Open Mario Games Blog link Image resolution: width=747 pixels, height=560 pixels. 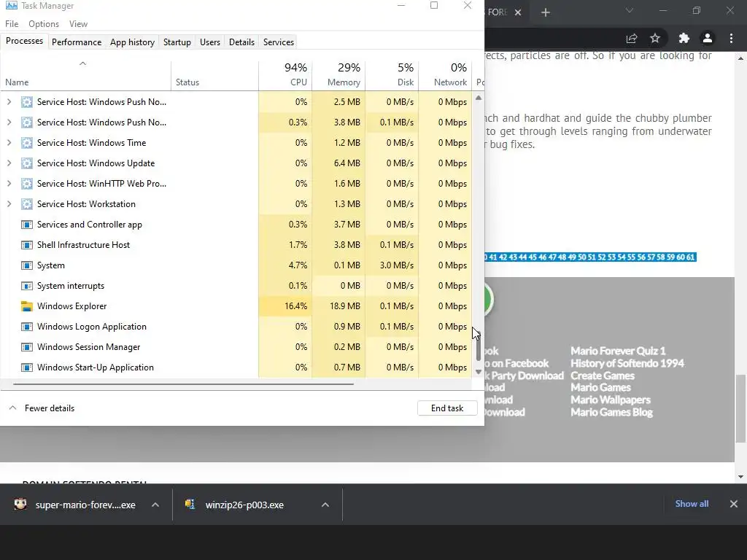612,413
